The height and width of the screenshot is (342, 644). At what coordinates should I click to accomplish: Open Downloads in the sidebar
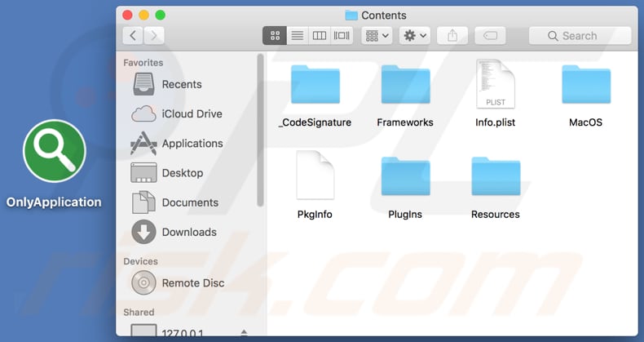coord(191,233)
